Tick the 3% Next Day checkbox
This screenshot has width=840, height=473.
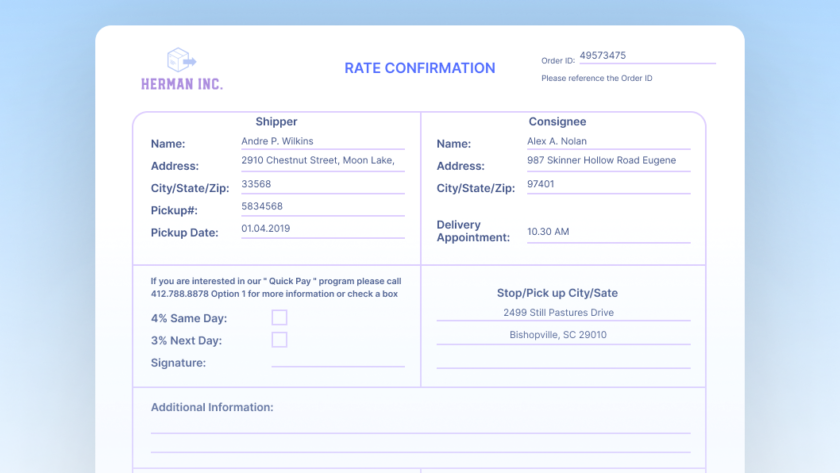click(x=279, y=340)
